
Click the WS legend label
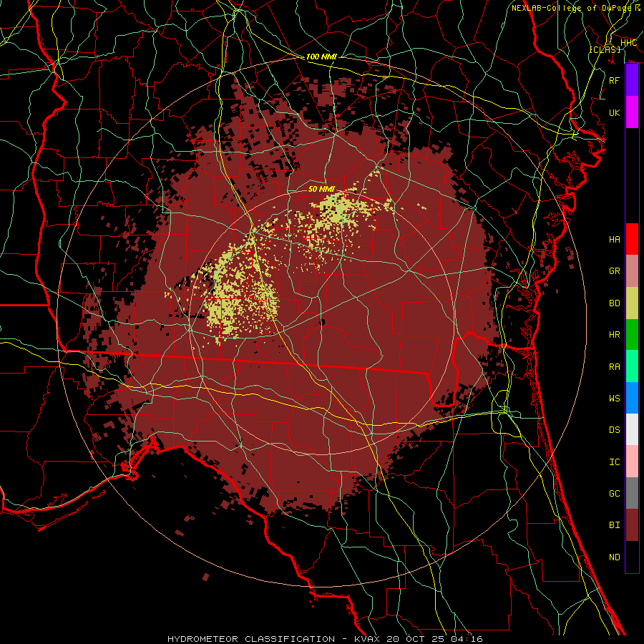[x=614, y=399]
